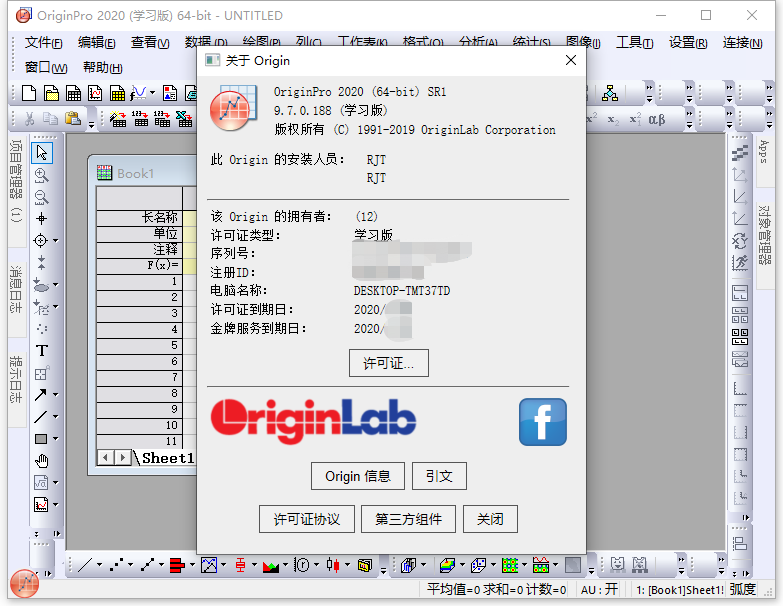Click the Candlestick plot icon in bottom toolbar
The width and height of the screenshot is (783, 606).
pyautogui.click(x=333, y=565)
